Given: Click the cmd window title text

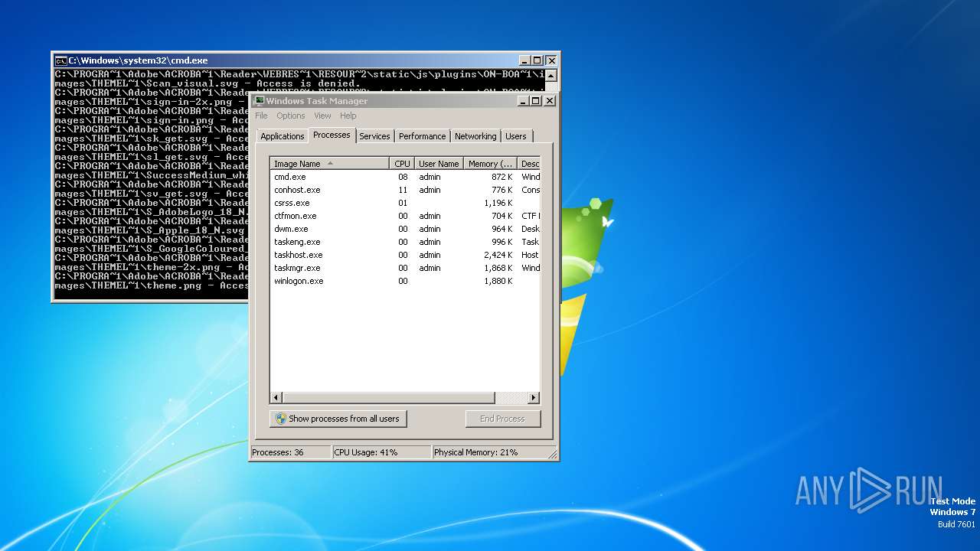Looking at the screenshot, I should pos(138,60).
